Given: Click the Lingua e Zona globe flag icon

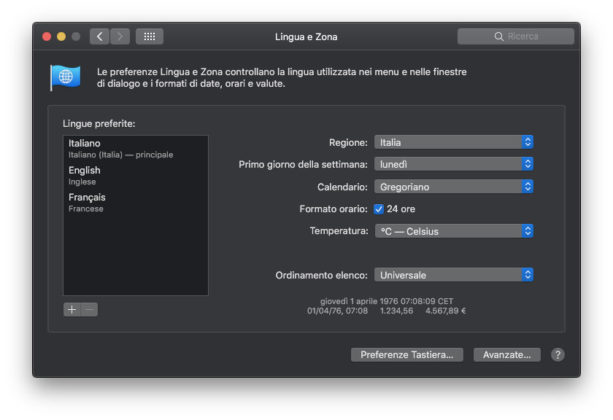Looking at the screenshot, I should (x=65, y=77).
